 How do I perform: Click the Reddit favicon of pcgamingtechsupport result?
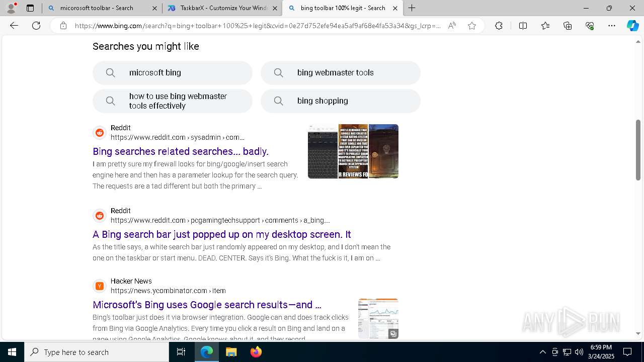click(x=100, y=216)
